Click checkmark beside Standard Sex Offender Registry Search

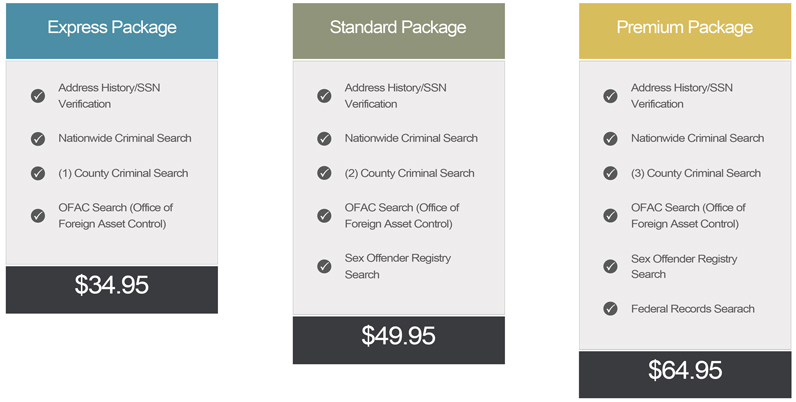pos(324,266)
